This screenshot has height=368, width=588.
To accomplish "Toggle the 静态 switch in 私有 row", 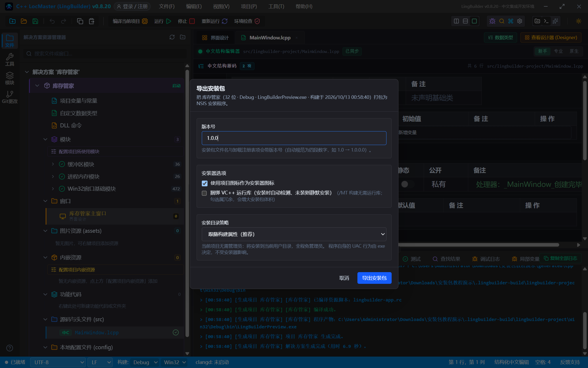I will 407,184.
